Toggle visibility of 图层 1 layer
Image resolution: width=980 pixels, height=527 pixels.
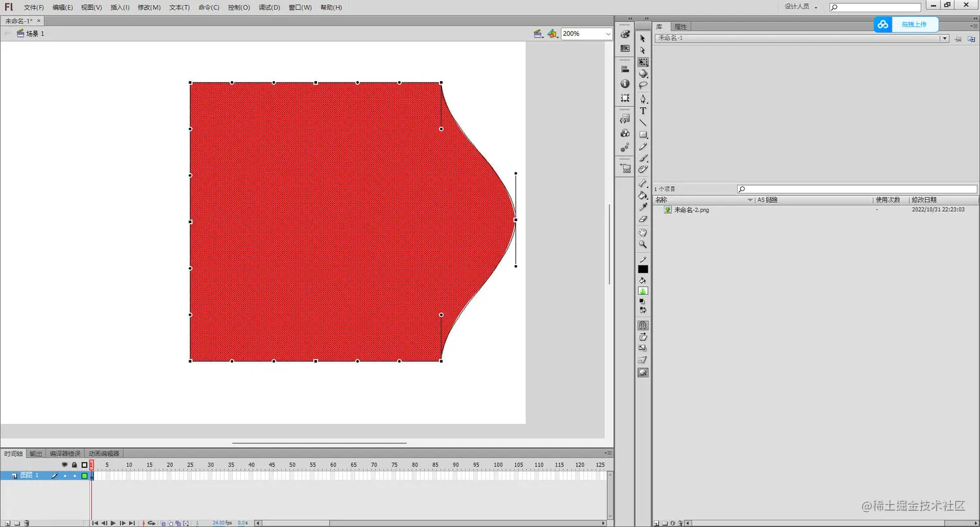pyautogui.click(x=65, y=476)
